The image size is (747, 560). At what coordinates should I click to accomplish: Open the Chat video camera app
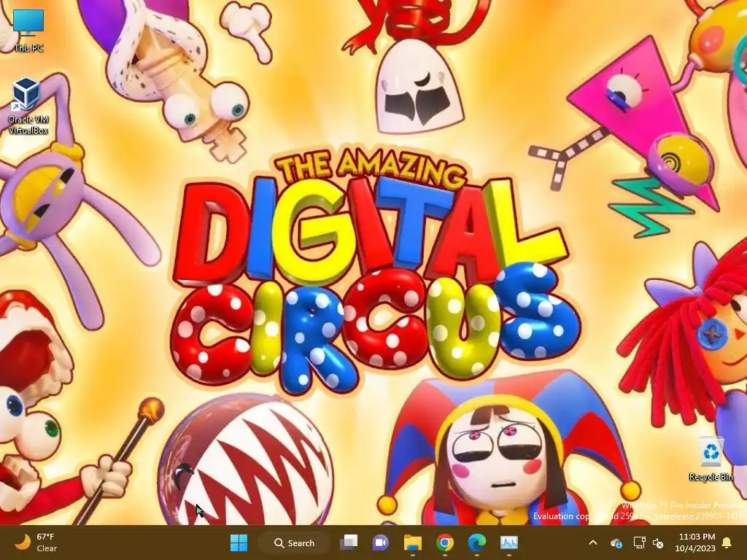[x=381, y=542]
